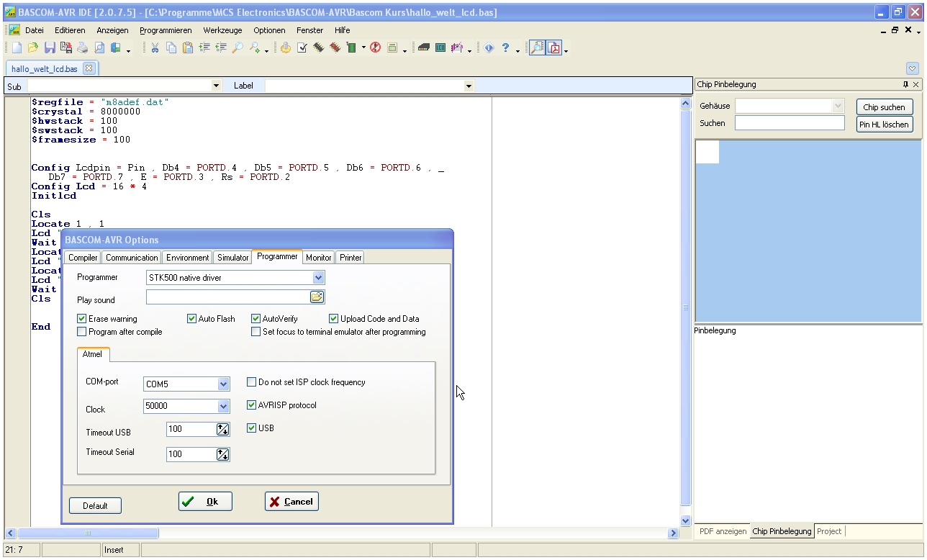The width and height of the screenshot is (927, 560).
Task: Switch to the Simulator tab
Action: 233,257
